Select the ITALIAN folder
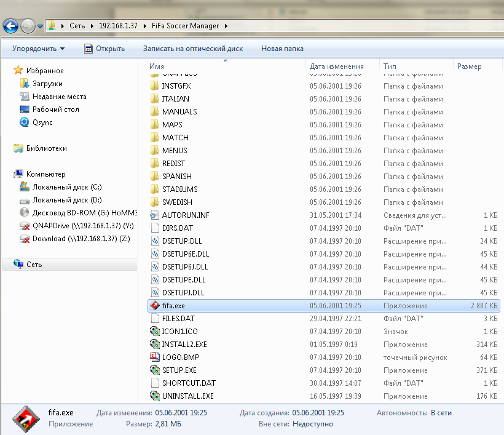 (x=175, y=99)
